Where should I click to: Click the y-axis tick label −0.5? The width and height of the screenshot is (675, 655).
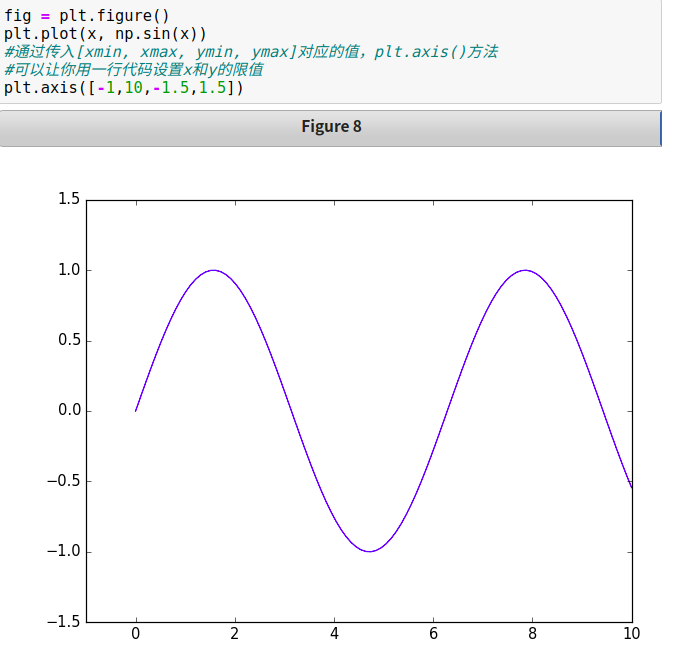[64, 481]
